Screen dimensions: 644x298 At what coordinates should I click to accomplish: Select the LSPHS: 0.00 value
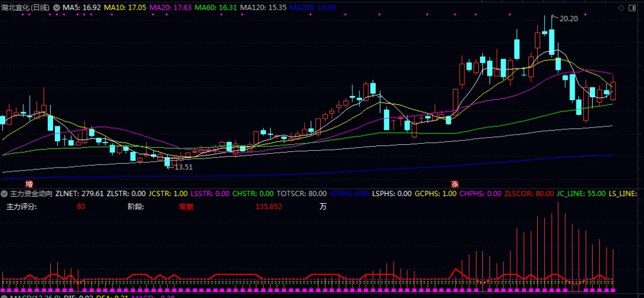(392, 193)
